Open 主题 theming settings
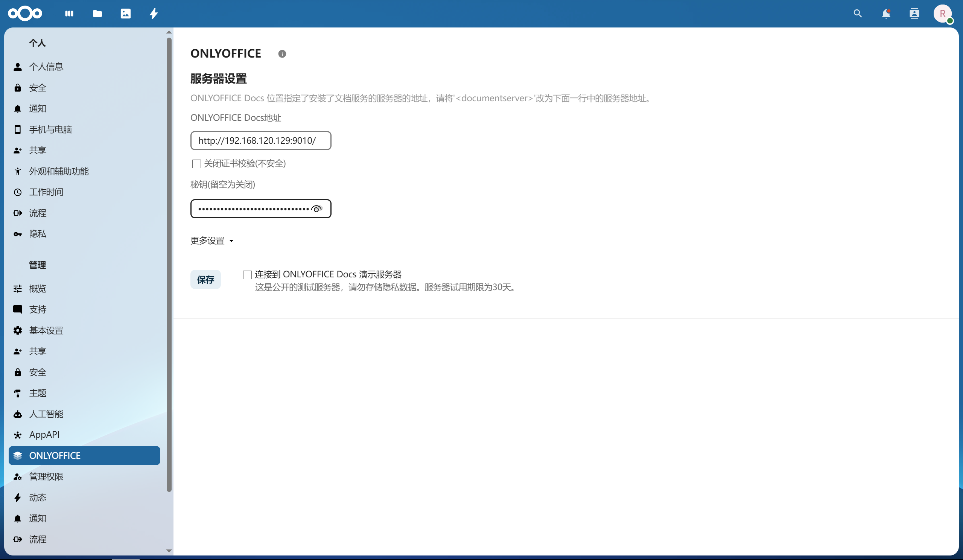Viewport: 963px width, 560px height. (x=84, y=393)
